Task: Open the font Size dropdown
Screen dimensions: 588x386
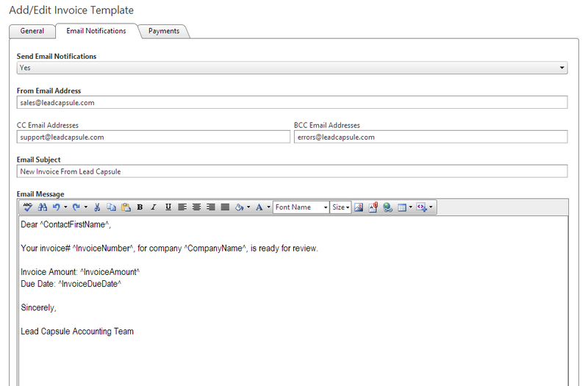Action: tap(340, 207)
